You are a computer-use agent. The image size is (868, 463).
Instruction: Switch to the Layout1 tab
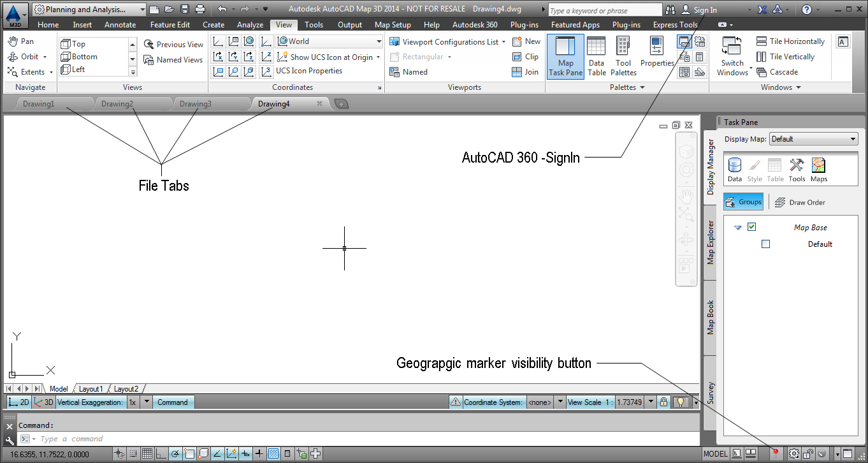tap(90, 389)
